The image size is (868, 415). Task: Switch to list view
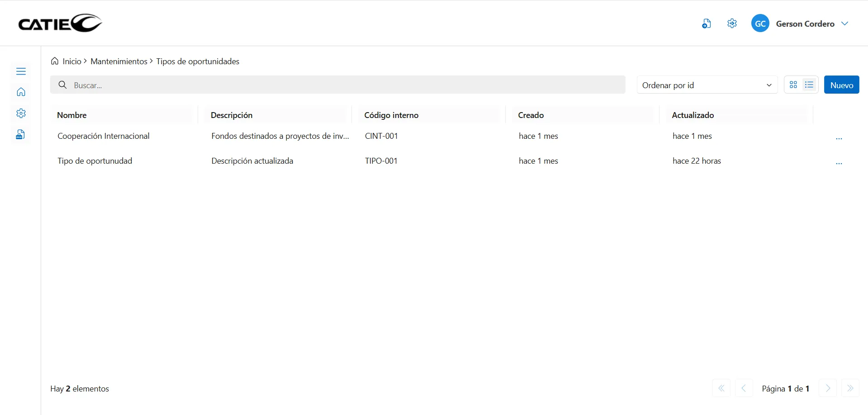click(x=809, y=85)
